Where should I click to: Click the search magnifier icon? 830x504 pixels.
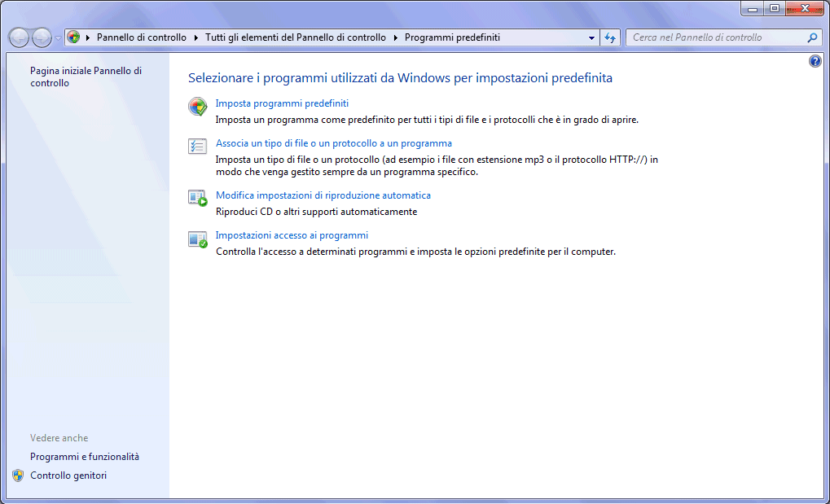[812, 37]
